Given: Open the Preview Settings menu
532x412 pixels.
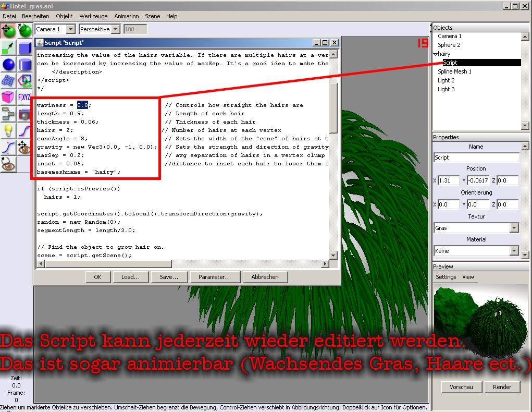Looking at the screenshot, I should pos(446,277).
